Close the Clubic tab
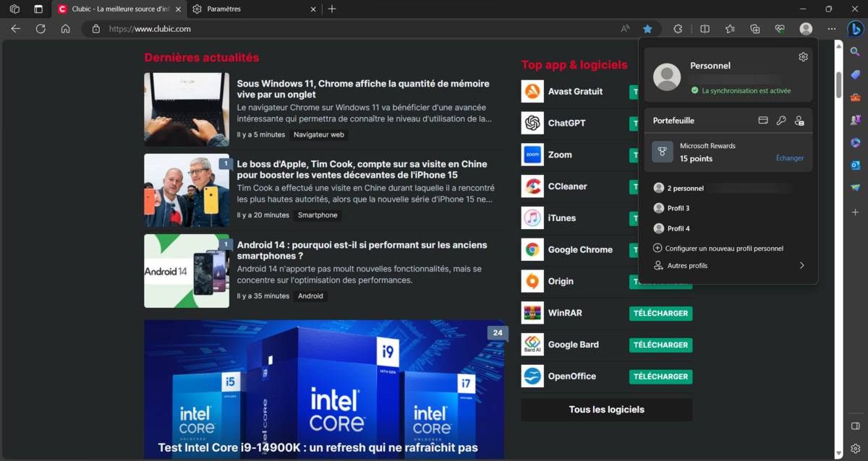This screenshot has height=461, width=868. point(179,9)
